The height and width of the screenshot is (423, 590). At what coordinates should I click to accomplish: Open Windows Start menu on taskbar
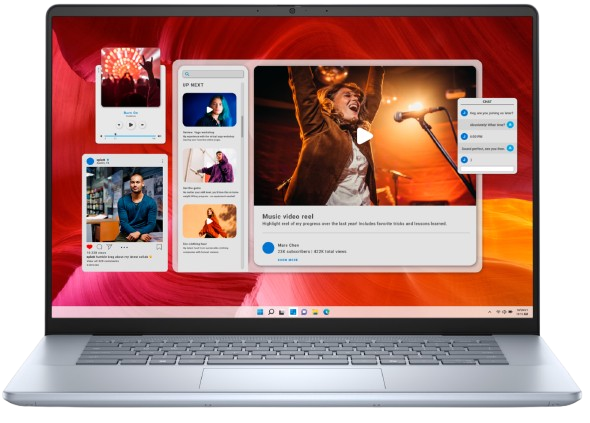tap(260, 312)
